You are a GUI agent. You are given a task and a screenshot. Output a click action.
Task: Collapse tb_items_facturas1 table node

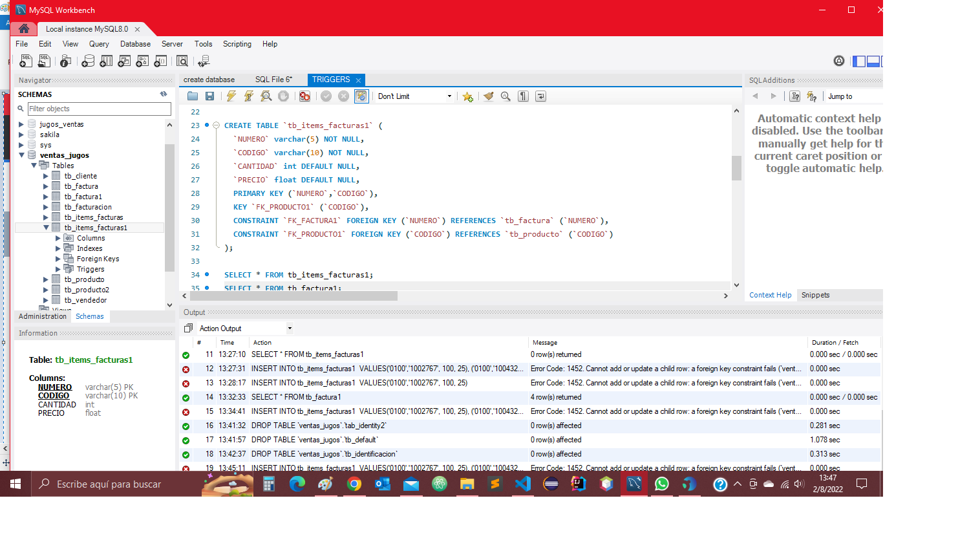tap(45, 228)
